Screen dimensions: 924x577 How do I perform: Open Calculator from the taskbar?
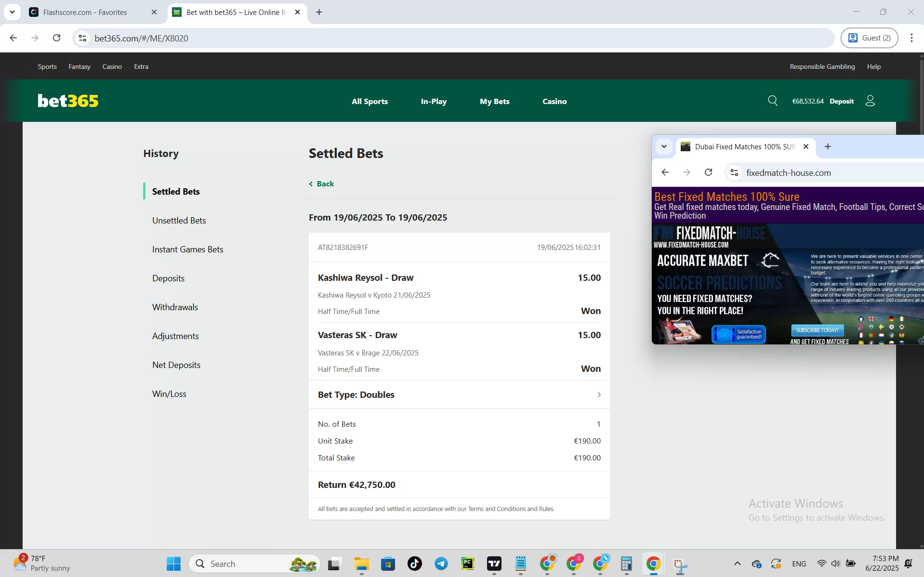click(626, 564)
